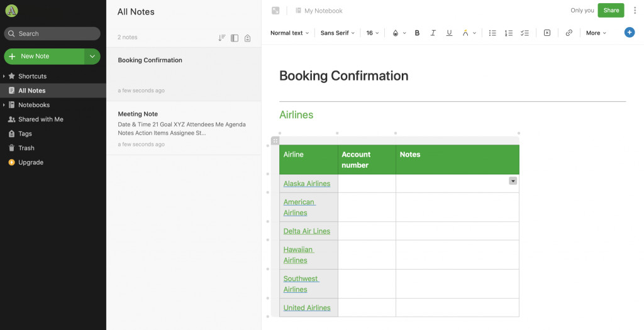Click the Booking Confirmation title
Viewport: 644px width, 330px height.
(x=344, y=75)
